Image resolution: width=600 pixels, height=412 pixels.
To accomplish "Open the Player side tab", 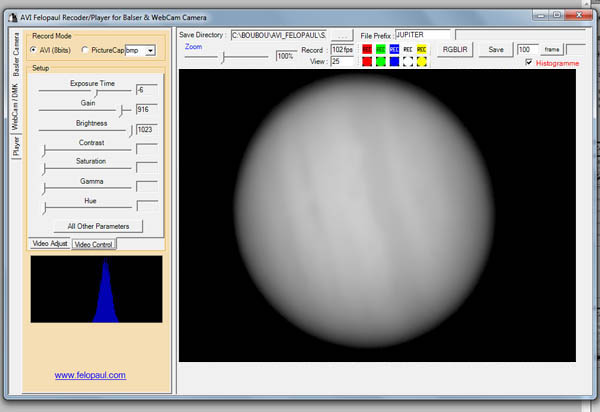I will (x=15, y=147).
